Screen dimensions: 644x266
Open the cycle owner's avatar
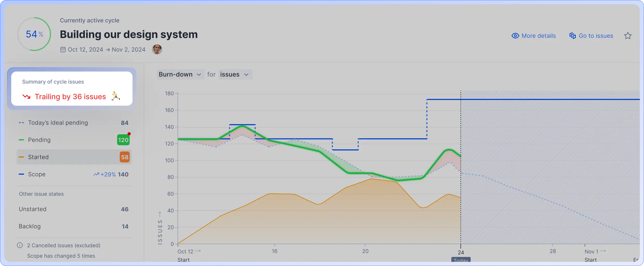[157, 49]
